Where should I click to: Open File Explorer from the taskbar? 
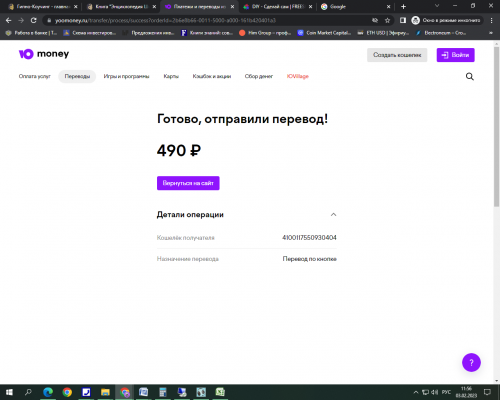[105, 392]
